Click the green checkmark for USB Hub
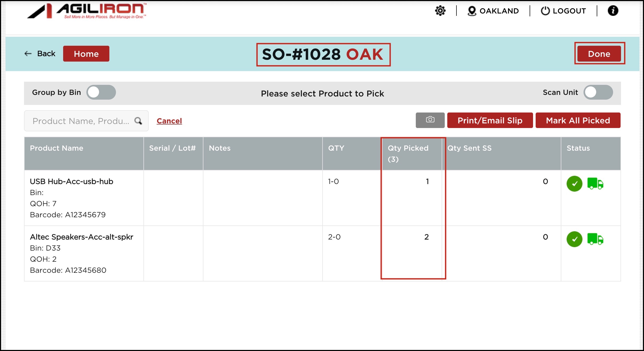This screenshot has width=644, height=351. [574, 184]
